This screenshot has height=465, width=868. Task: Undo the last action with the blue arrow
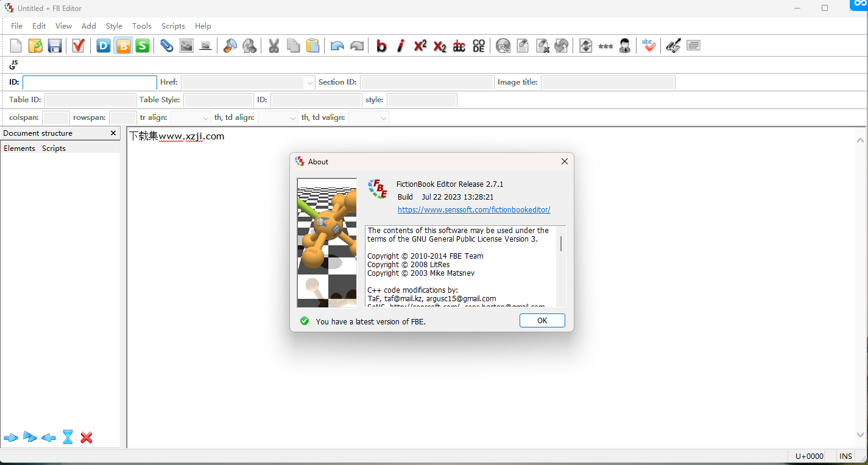coord(337,46)
